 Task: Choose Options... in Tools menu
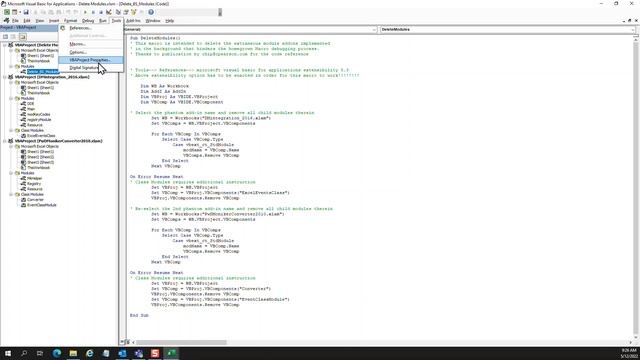pos(90,52)
